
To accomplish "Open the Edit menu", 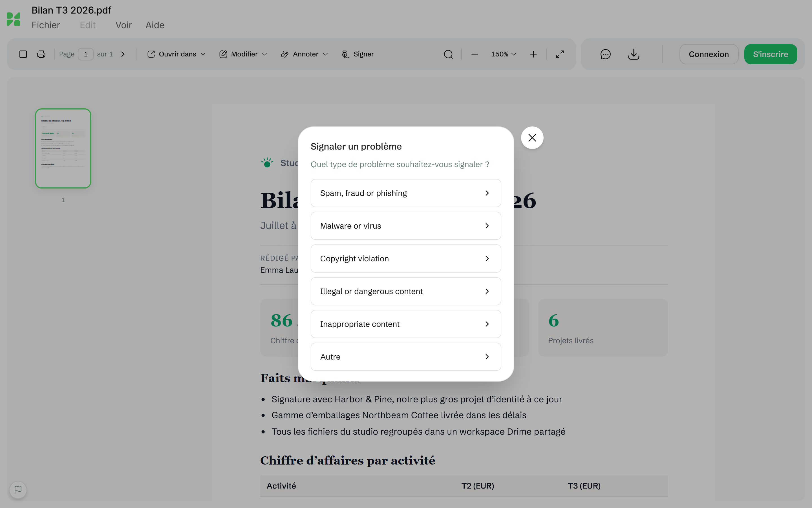I will point(88,25).
